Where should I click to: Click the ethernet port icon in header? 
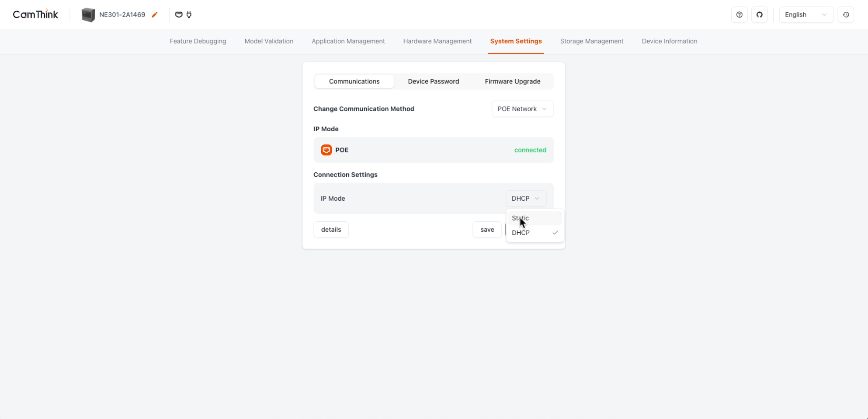coord(179,14)
